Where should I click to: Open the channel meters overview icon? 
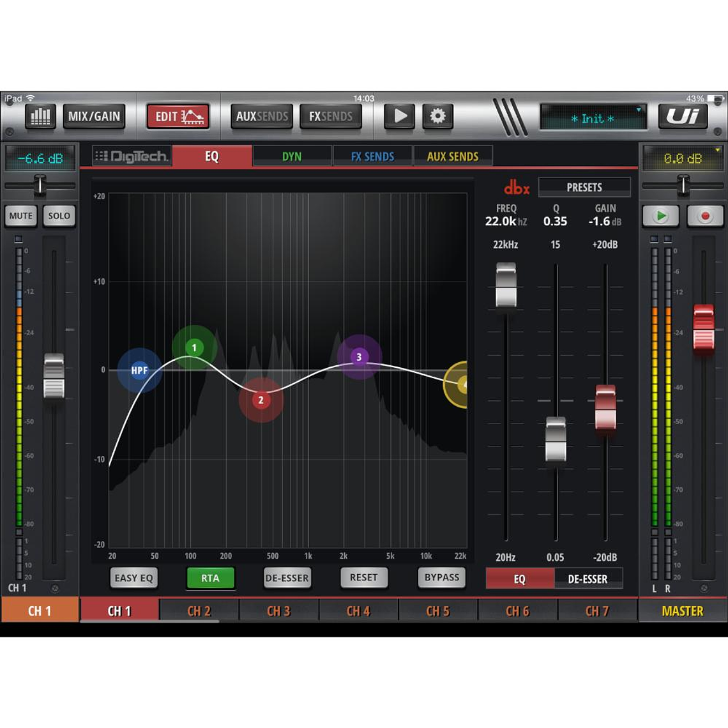40,116
